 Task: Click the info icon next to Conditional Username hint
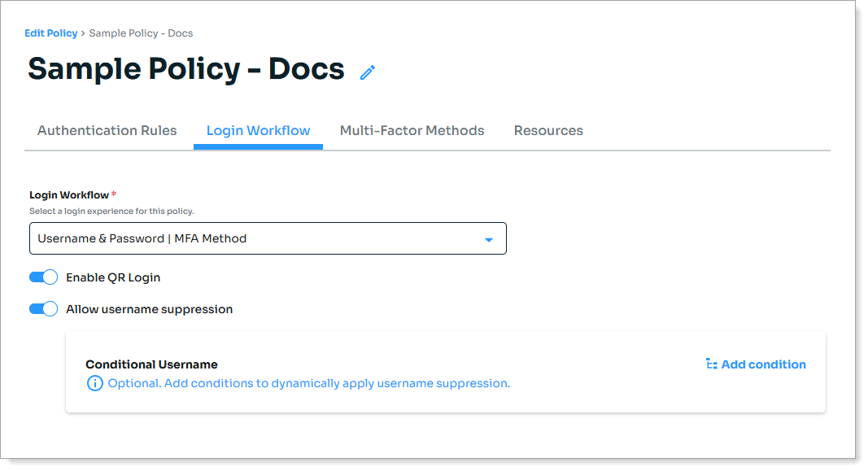pyautogui.click(x=97, y=382)
